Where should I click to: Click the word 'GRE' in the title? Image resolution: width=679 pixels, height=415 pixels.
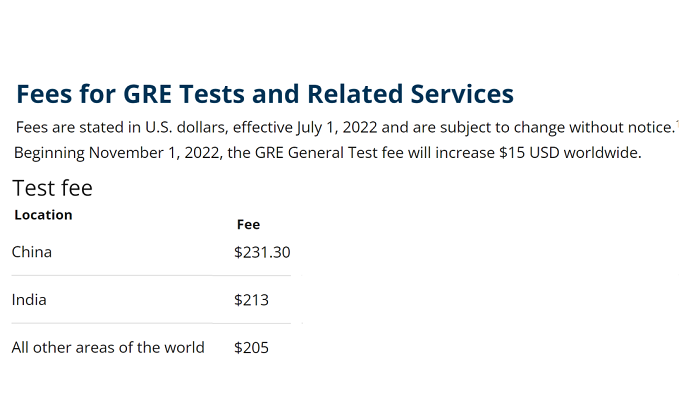click(x=147, y=94)
